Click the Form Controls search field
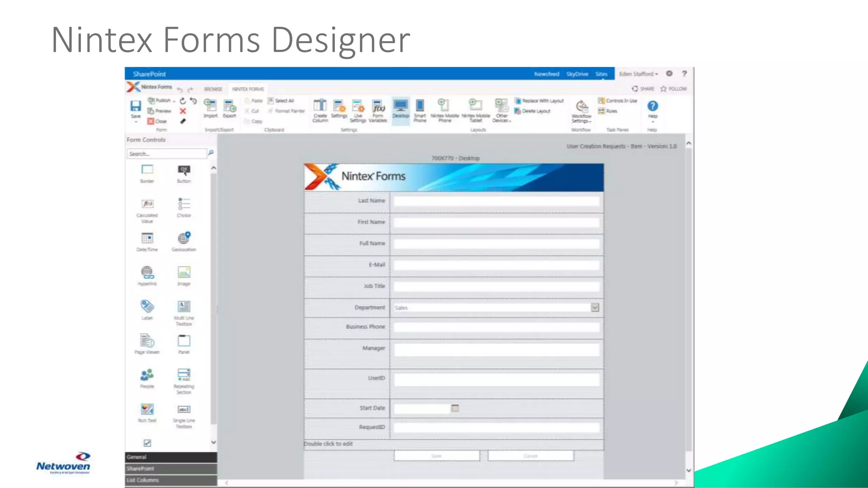The height and width of the screenshot is (488, 868). (x=167, y=153)
